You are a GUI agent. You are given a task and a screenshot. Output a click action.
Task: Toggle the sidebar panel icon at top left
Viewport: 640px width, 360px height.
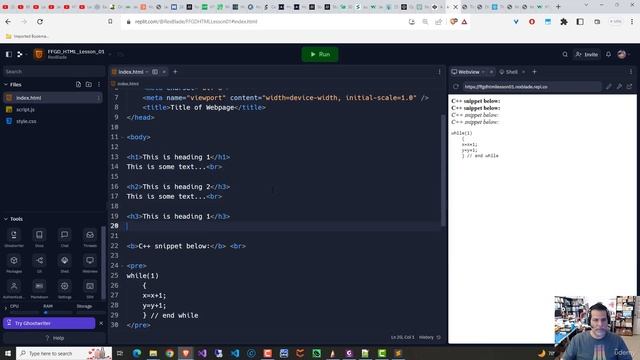(x=9, y=54)
